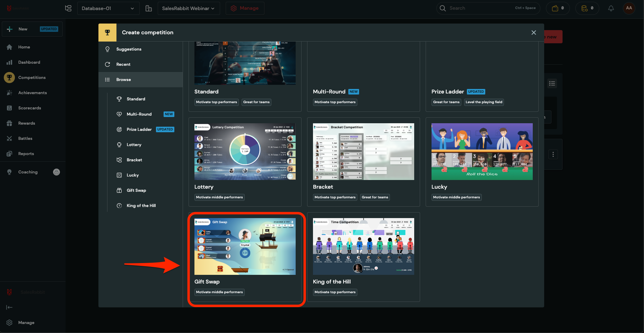This screenshot has height=333, width=644.
Task: Open the SalesRabbit Webinar dropdown
Action: pyautogui.click(x=189, y=8)
